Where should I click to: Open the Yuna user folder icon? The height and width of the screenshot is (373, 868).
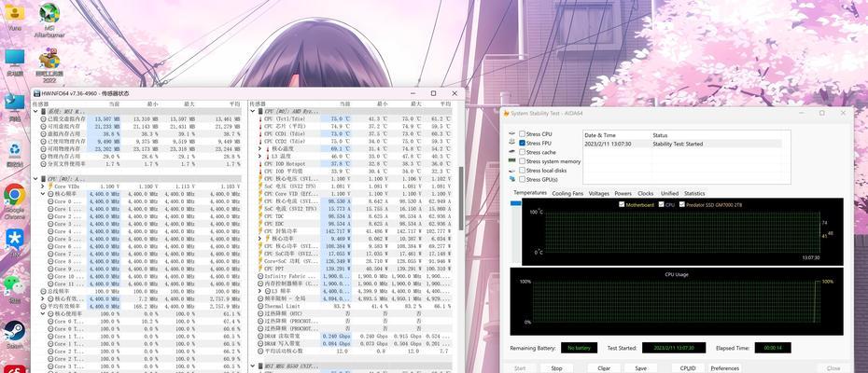[14, 17]
